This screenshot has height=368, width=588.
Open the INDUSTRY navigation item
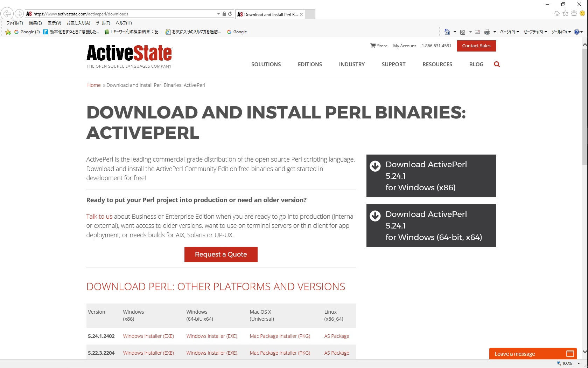352,64
